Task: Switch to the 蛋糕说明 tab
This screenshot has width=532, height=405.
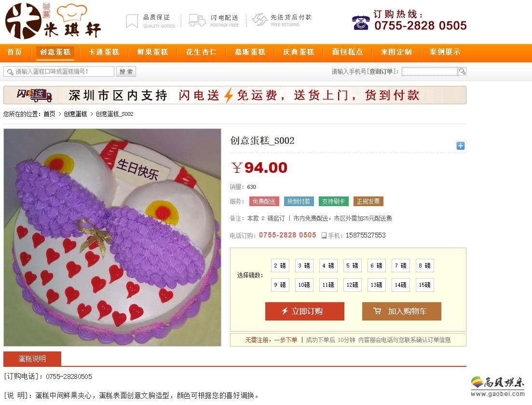Action: pyautogui.click(x=32, y=359)
